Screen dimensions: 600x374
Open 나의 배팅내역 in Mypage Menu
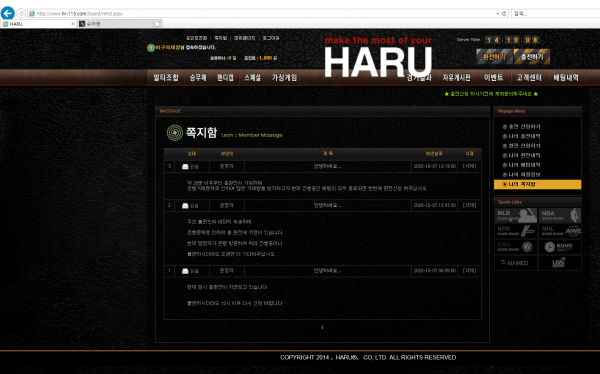click(x=524, y=165)
